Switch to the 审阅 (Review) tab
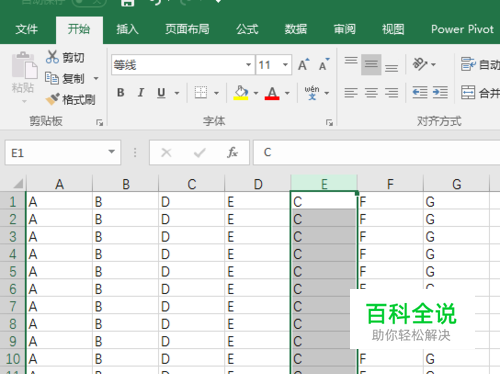The image size is (500, 374). click(x=345, y=29)
